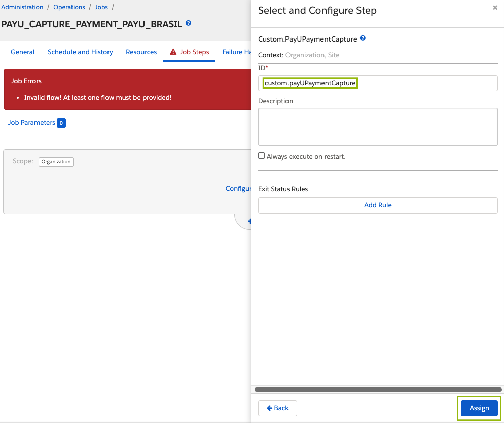Navigate to Operations breadcrumb
Viewport: 504px width, 423px height.
69,7
